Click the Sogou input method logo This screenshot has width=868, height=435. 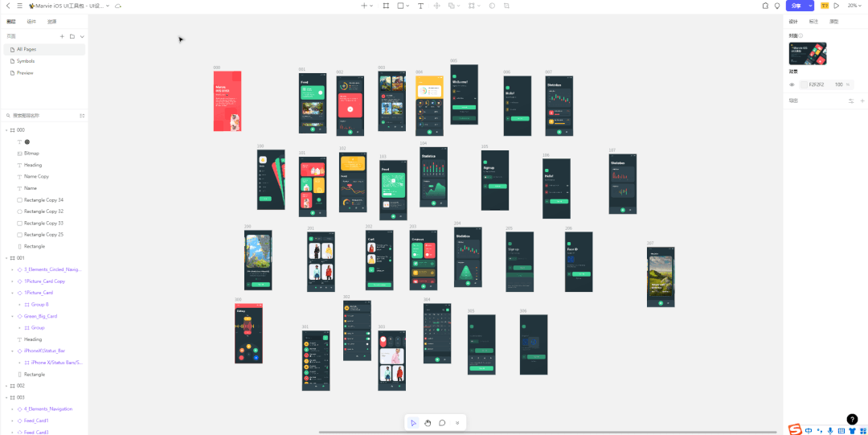(795, 430)
